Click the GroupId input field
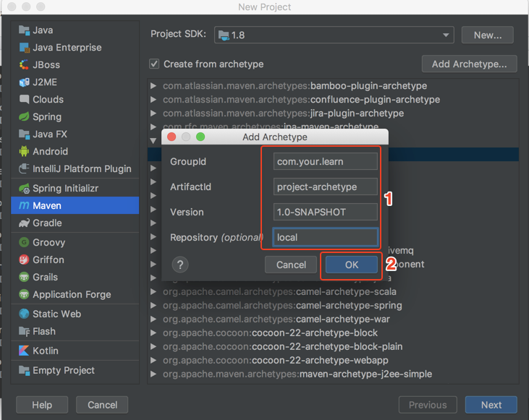The width and height of the screenshot is (529, 420). click(x=325, y=161)
